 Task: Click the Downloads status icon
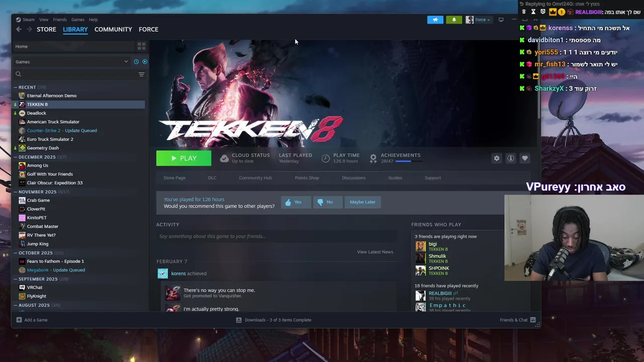(x=239, y=320)
